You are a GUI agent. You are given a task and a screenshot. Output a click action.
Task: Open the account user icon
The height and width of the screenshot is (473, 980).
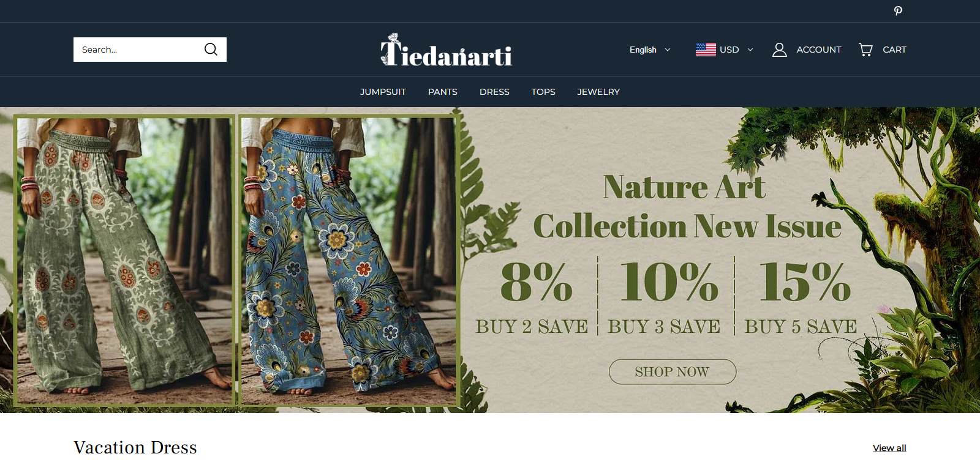[x=779, y=50]
